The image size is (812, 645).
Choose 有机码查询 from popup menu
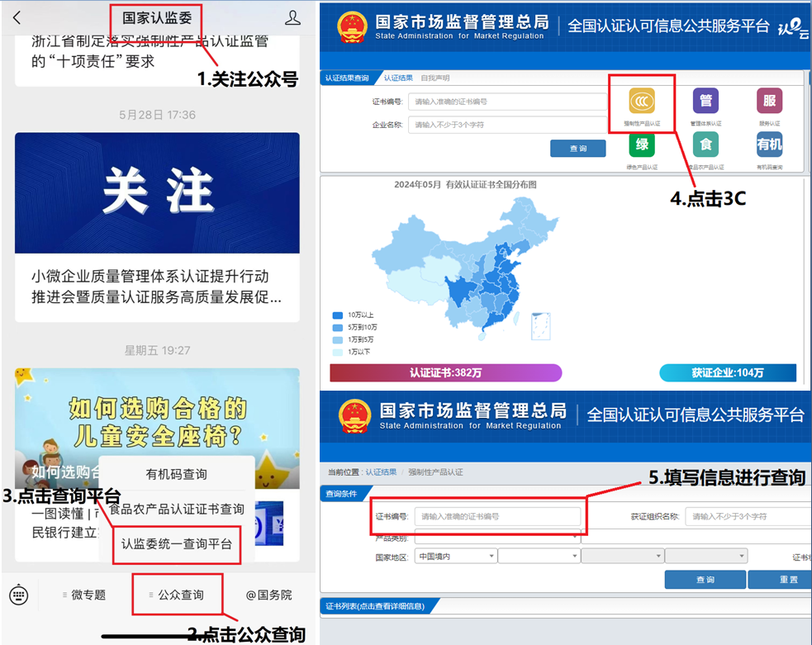point(177,474)
